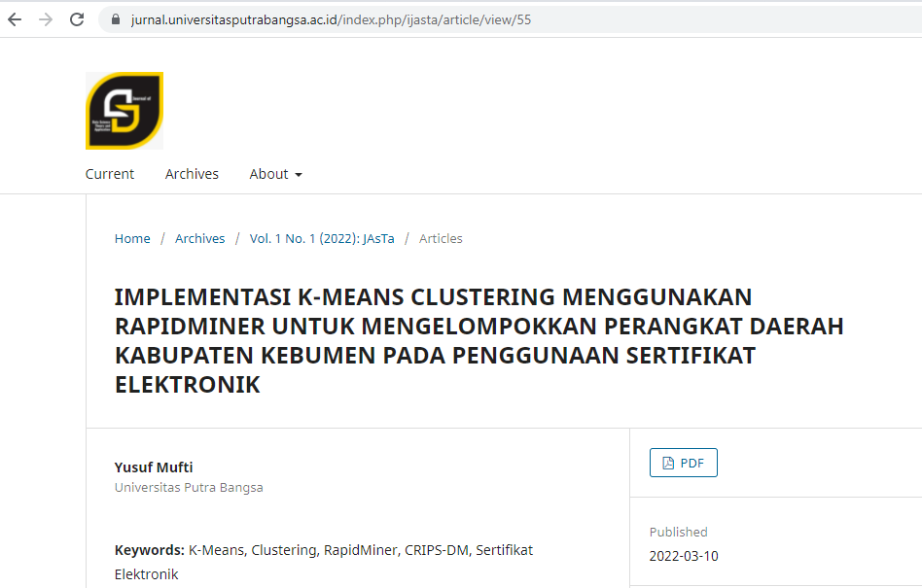Click author name Yusuf Mufti
This screenshot has width=922, height=588.
point(154,467)
